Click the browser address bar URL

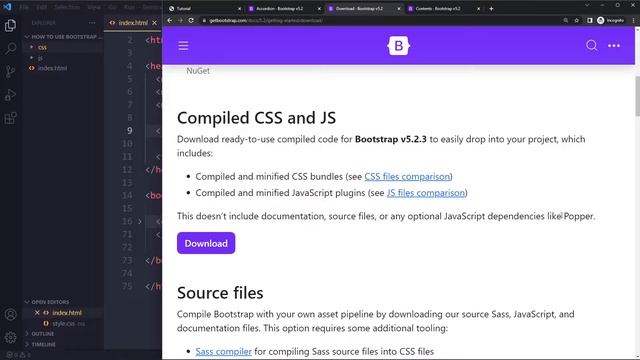266,20
